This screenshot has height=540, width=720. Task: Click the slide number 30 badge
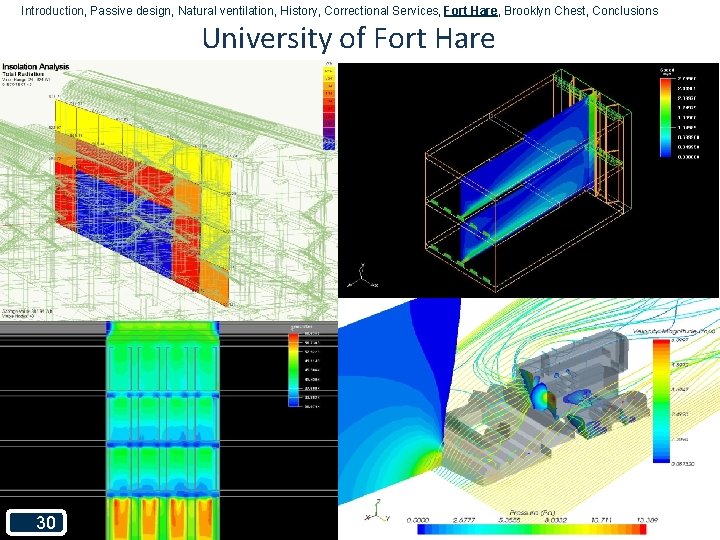(x=37, y=522)
